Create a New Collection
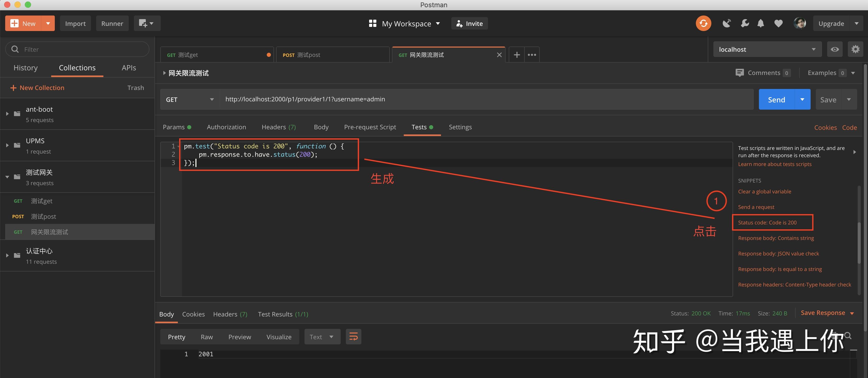This screenshot has width=868, height=378. (x=37, y=88)
